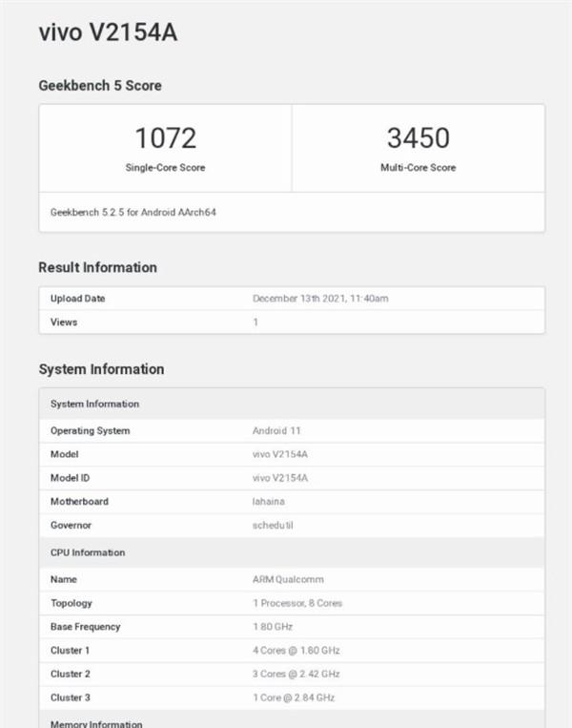This screenshot has height=728, width=572.
Task: Click the Base Frequency label
Action: [86, 627]
